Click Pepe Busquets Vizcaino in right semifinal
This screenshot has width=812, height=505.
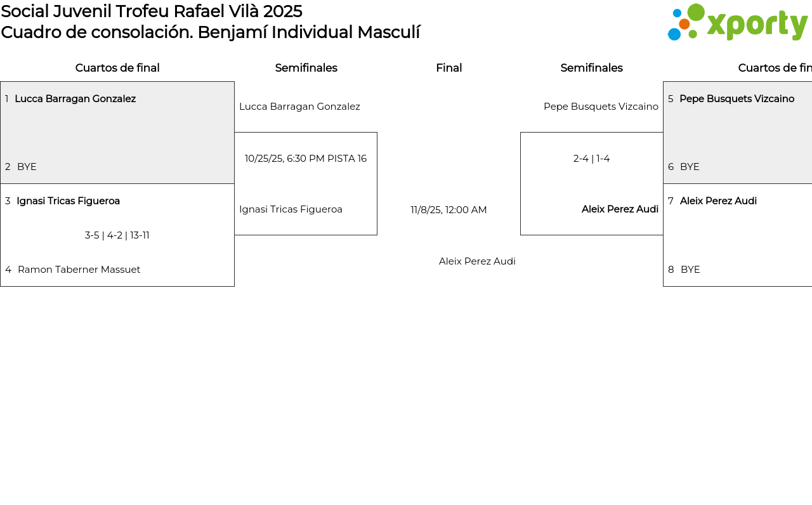point(601,107)
